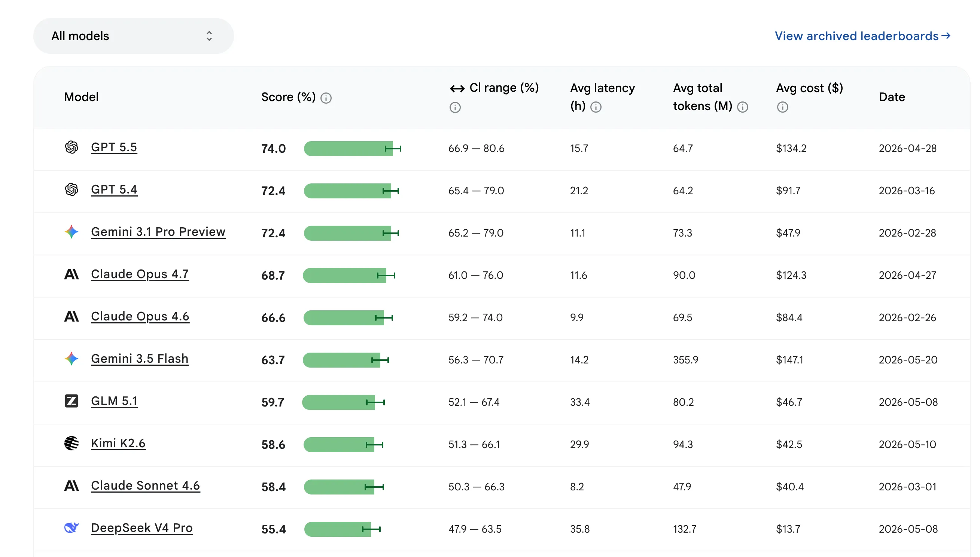Click the 2026-05-10 date cell
This screenshot has width=980, height=557.
coord(907,445)
